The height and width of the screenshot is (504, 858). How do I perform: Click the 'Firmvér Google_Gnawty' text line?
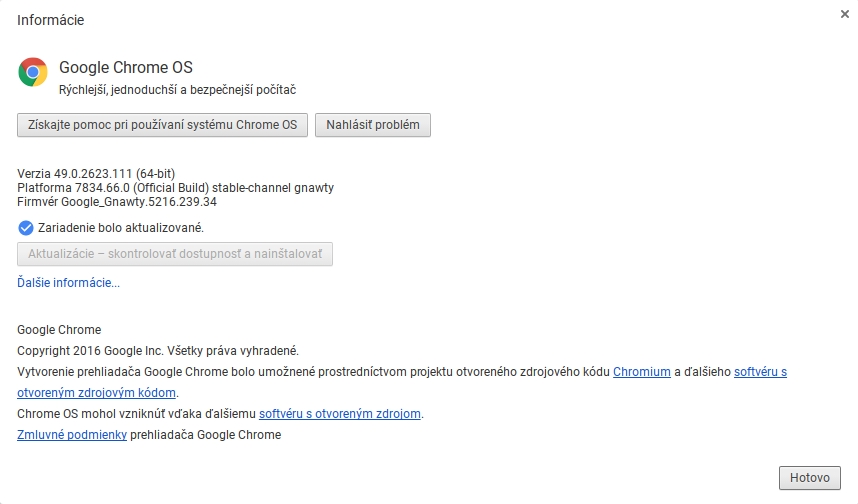pyautogui.click(x=117, y=201)
